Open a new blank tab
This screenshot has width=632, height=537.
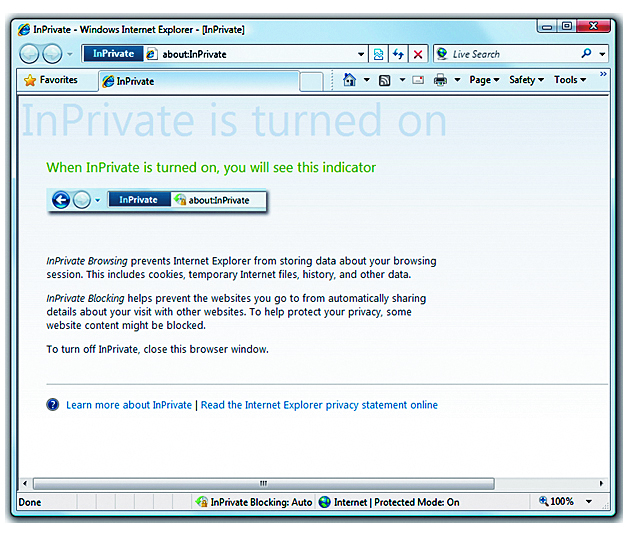(x=311, y=82)
